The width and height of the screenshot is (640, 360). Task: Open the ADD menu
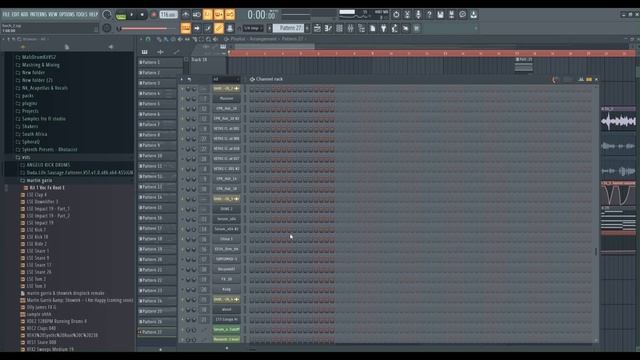pyautogui.click(x=24, y=14)
